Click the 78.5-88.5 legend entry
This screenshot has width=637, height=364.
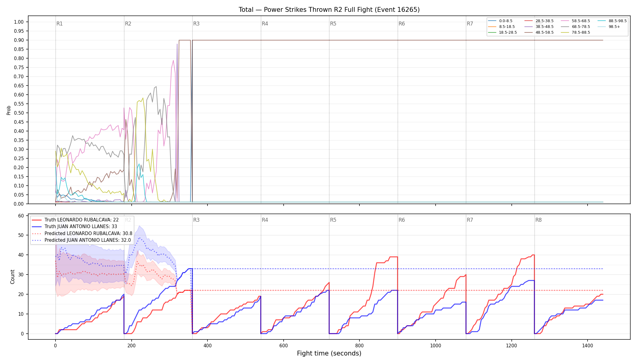pyautogui.click(x=575, y=32)
